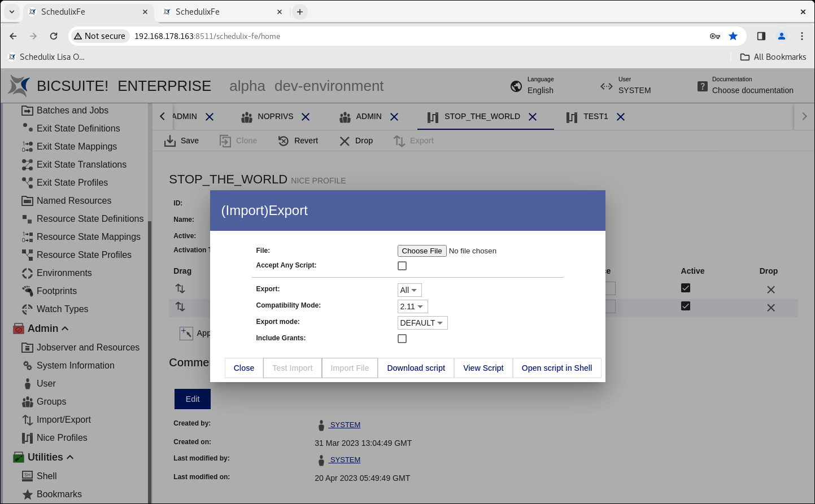The image size is (815, 504).
Task: Open Footprints from the sidebar
Action: coord(56,291)
